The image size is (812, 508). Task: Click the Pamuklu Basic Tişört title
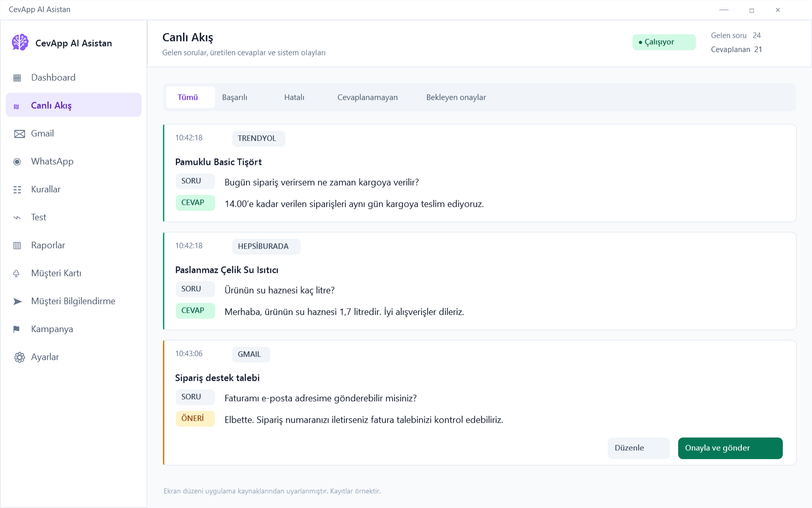[x=218, y=162]
